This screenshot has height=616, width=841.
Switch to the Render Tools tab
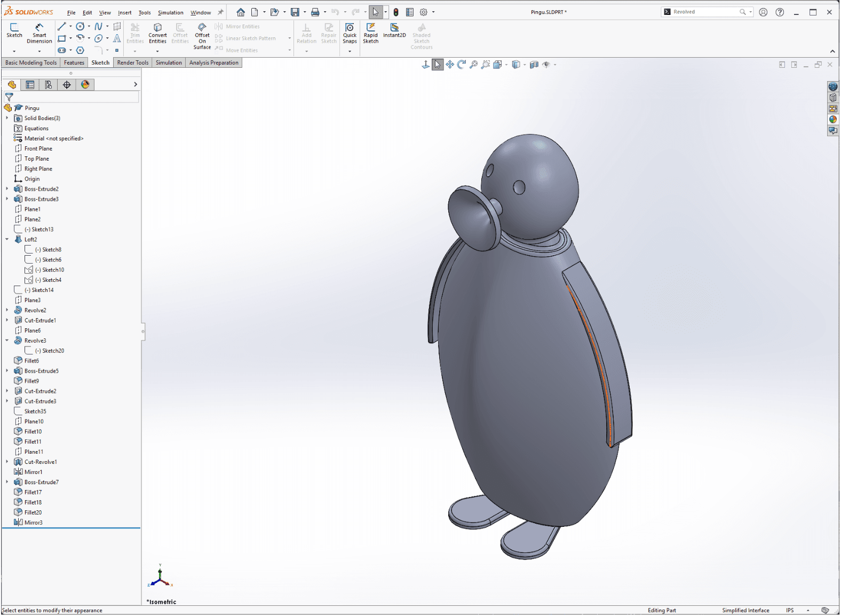133,62
